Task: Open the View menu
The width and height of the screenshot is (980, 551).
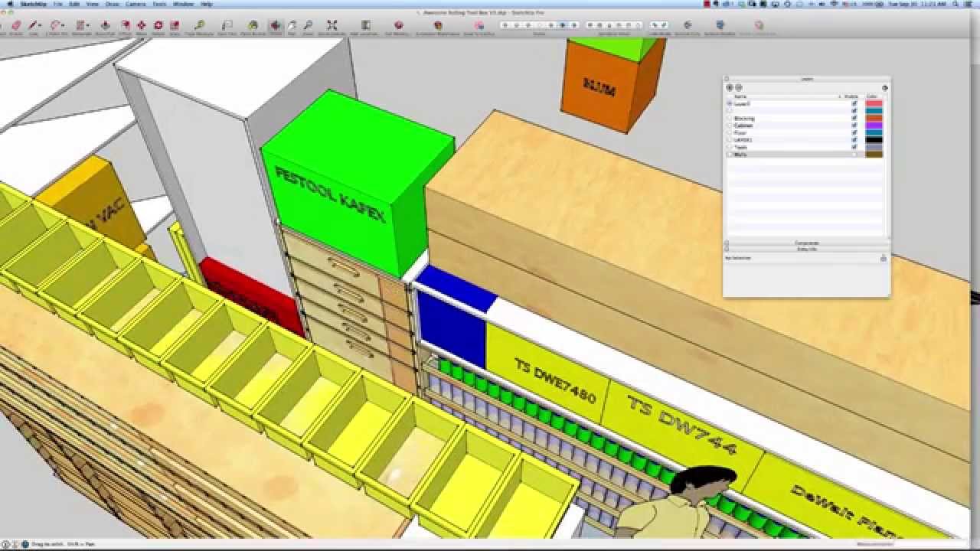Action: tap(92, 4)
